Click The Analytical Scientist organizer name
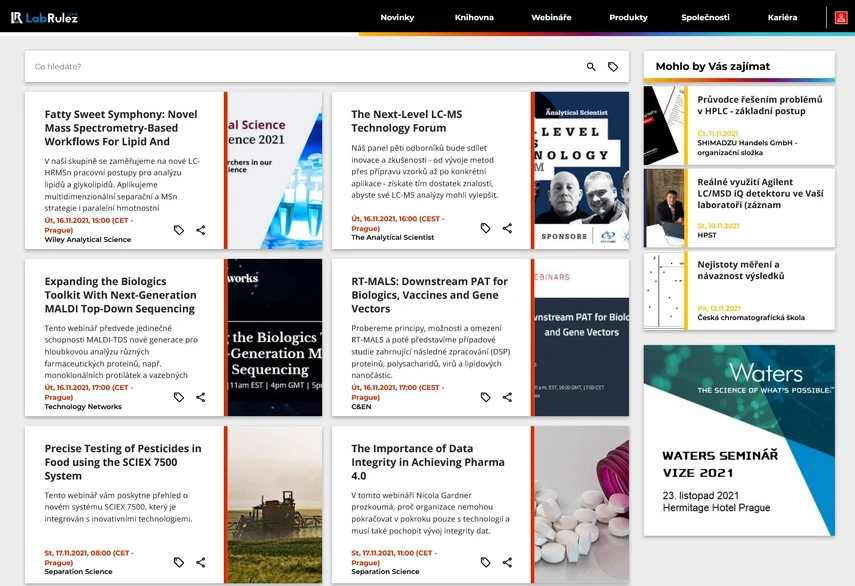This screenshot has height=586, width=855. point(393,237)
